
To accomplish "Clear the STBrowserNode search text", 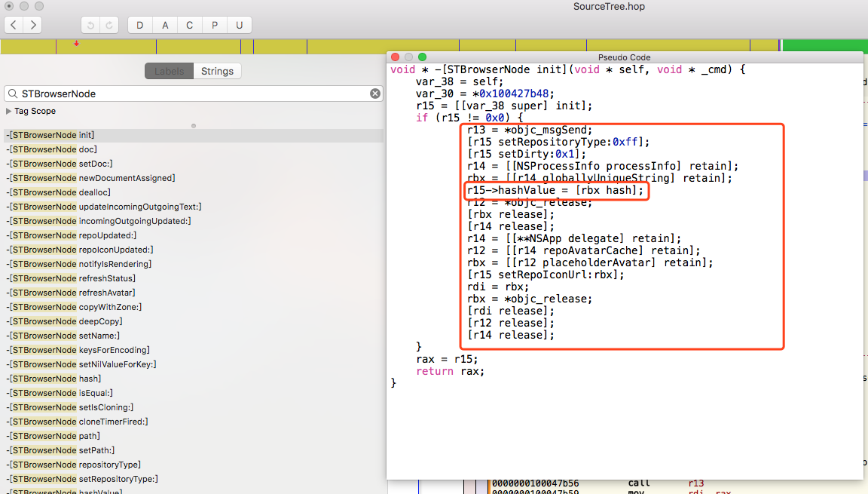I will pyautogui.click(x=374, y=94).
